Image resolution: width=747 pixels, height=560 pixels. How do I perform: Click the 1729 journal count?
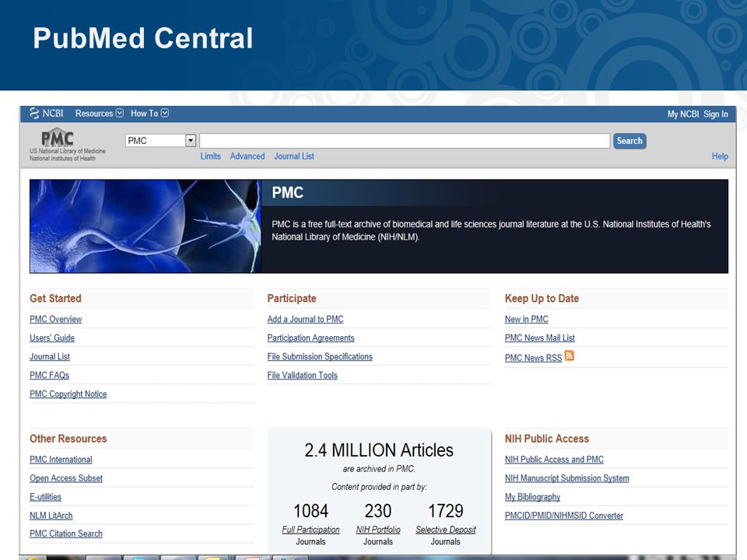(x=445, y=511)
